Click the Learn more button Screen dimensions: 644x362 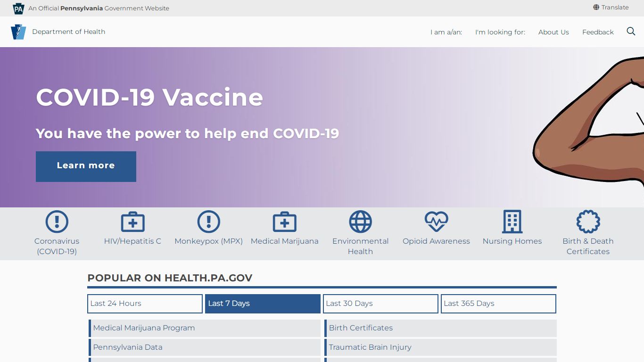click(x=86, y=166)
